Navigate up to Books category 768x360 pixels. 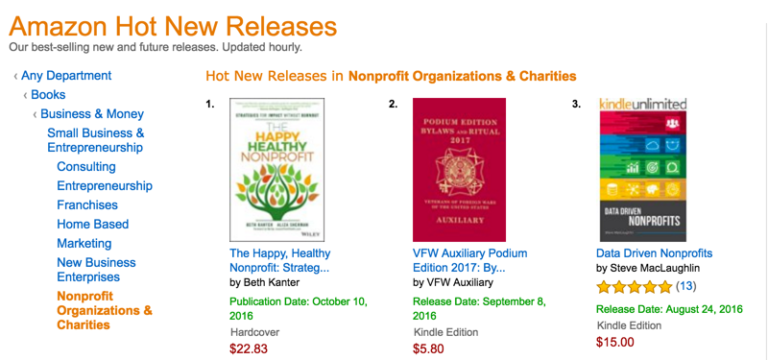click(48, 95)
